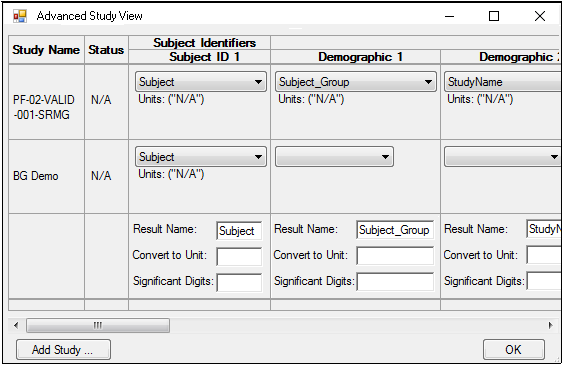Click Significant Digits field under Subject ID 1
563x365 pixels.
click(239, 282)
